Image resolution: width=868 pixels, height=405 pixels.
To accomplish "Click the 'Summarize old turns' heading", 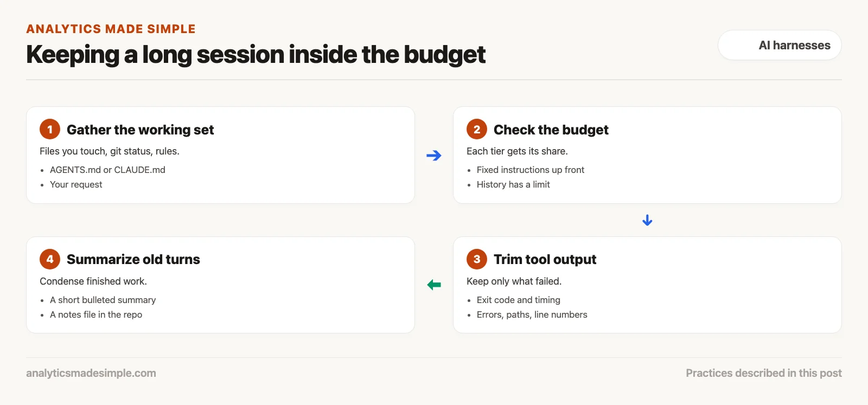I will click(x=133, y=259).
